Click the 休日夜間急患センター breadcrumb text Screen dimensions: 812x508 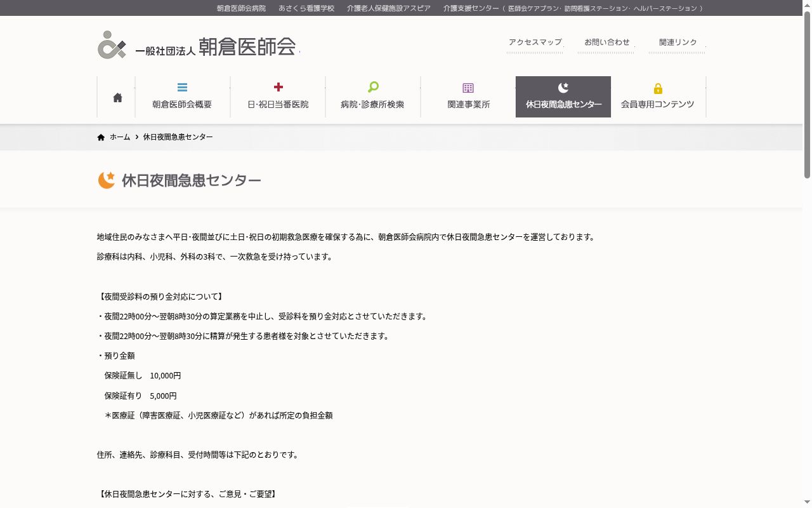pyautogui.click(x=178, y=137)
